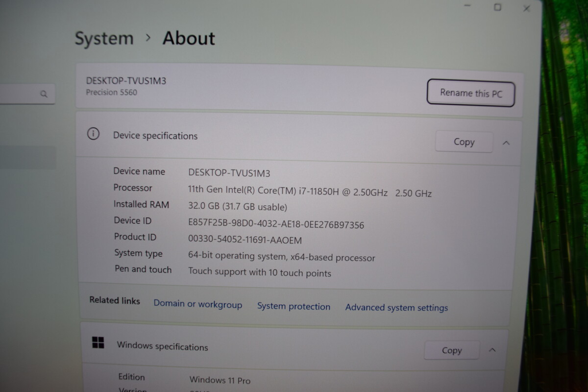Screen dimensions: 588x392
Task: Click the Processor label
Action: (133, 188)
